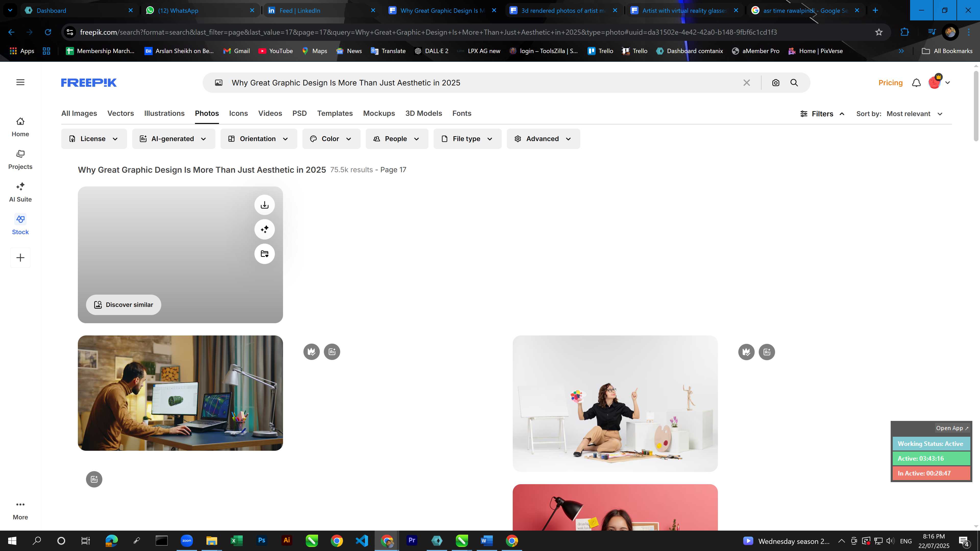The image size is (980, 551).
Task: Go to Home in the sidebar
Action: point(20,127)
